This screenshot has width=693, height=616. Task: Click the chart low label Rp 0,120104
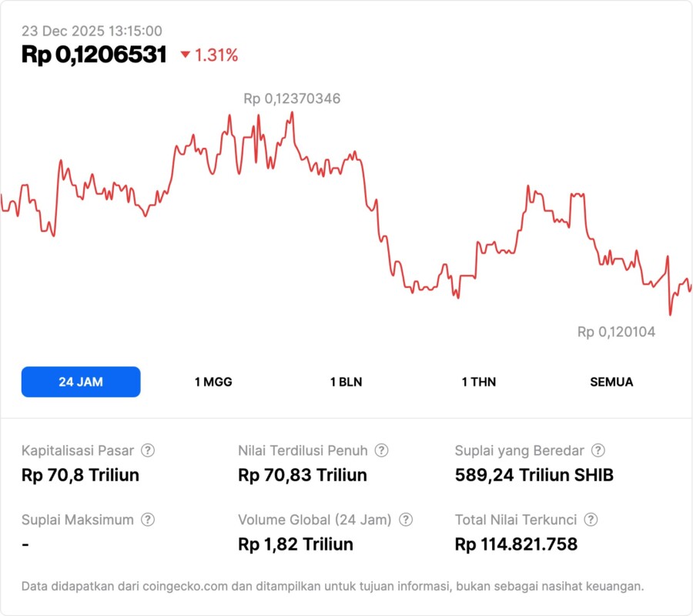(x=616, y=332)
